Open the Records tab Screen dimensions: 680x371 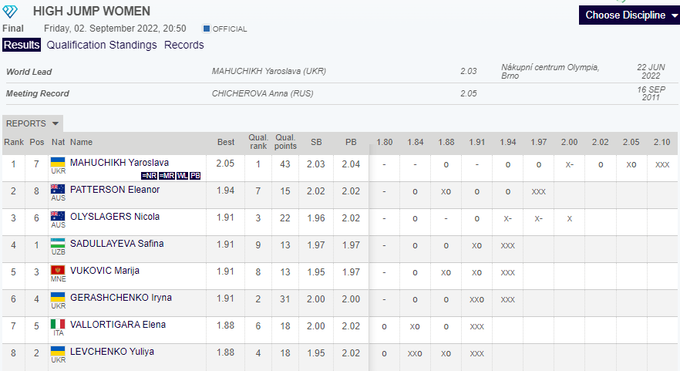click(x=184, y=45)
